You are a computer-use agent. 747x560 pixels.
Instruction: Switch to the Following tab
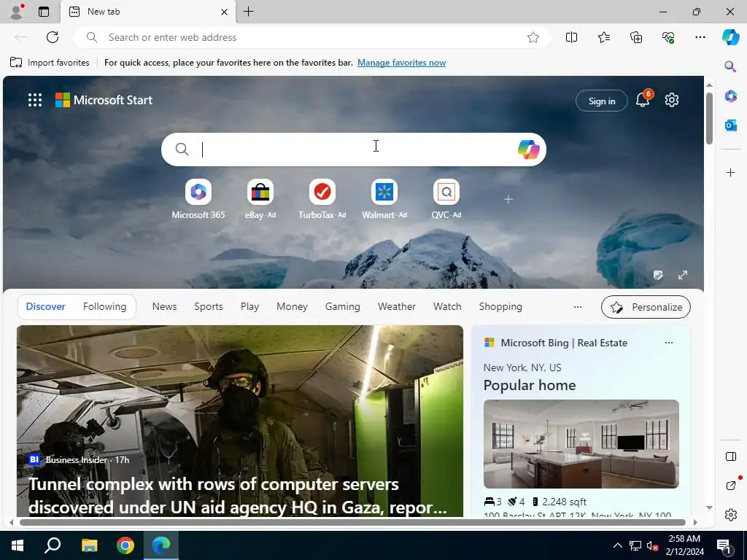pos(104,307)
